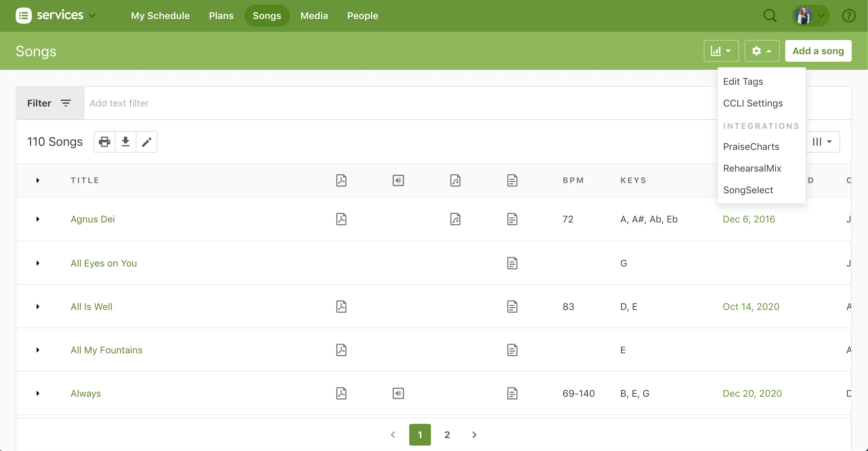Screen dimensions: 868x451
Task: Open the bulk edit pencil tool
Action: point(147,141)
